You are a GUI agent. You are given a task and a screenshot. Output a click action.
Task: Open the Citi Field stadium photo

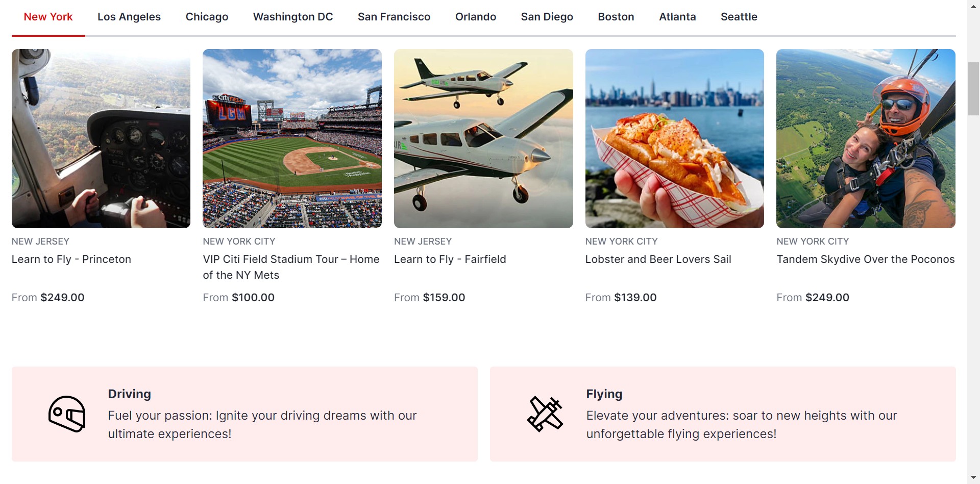point(292,138)
